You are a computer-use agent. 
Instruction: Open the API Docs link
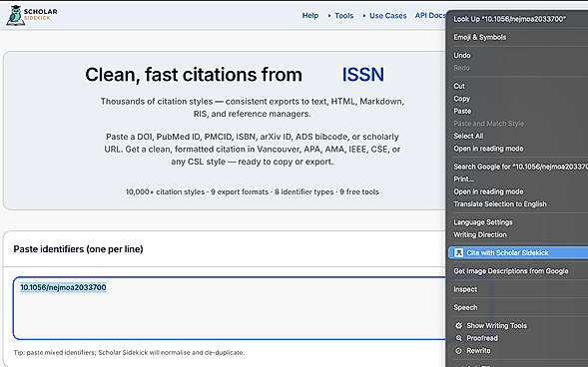click(x=430, y=15)
